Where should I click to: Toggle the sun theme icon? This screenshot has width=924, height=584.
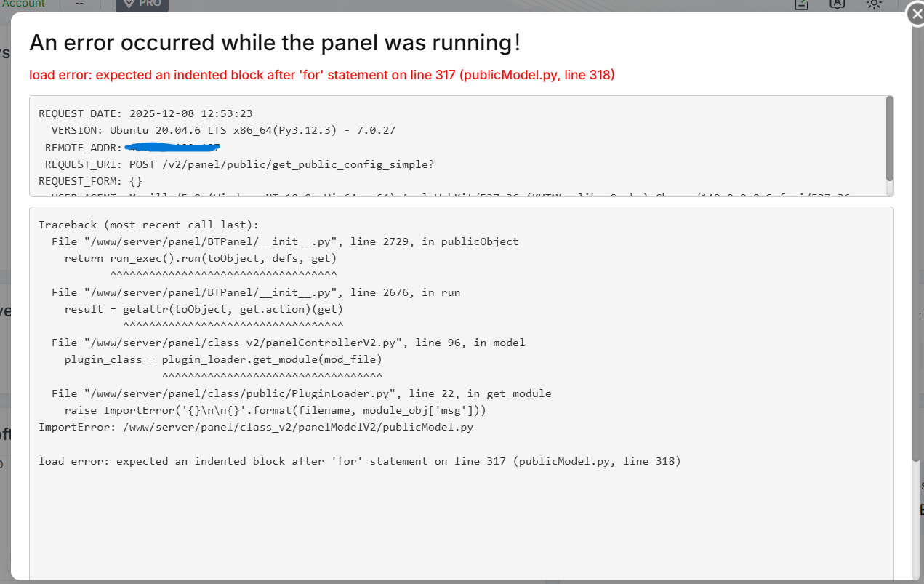(x=874, y=4)
